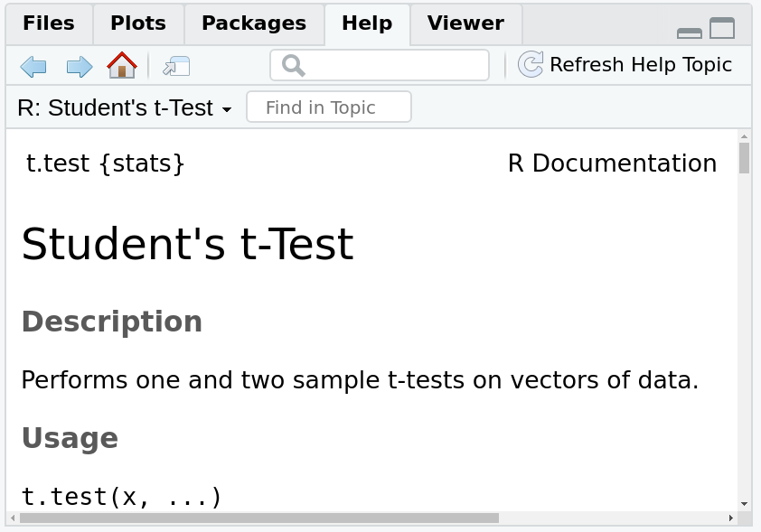Open the Files tab
The width and height of the screenshot is (761, 532).
point(48,24)
